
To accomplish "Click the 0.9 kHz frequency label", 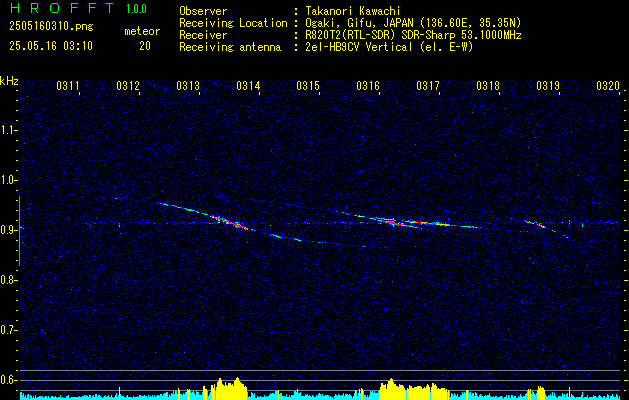I will [x=8, y=230].
